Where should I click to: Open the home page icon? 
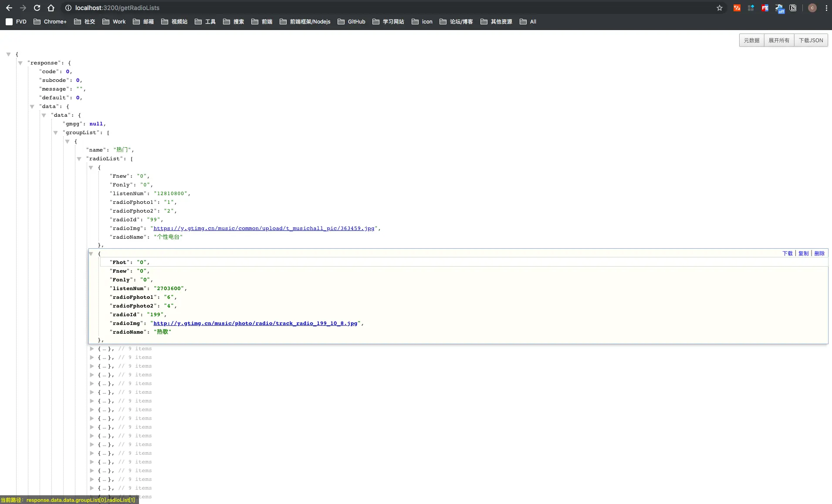tap(51, 8)
